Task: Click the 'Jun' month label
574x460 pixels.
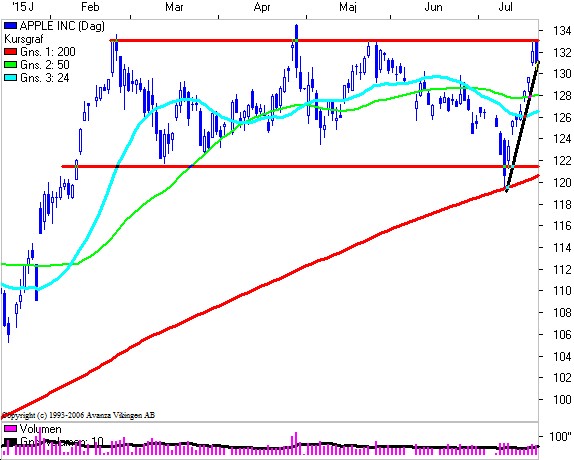Action: click(433, 7)
